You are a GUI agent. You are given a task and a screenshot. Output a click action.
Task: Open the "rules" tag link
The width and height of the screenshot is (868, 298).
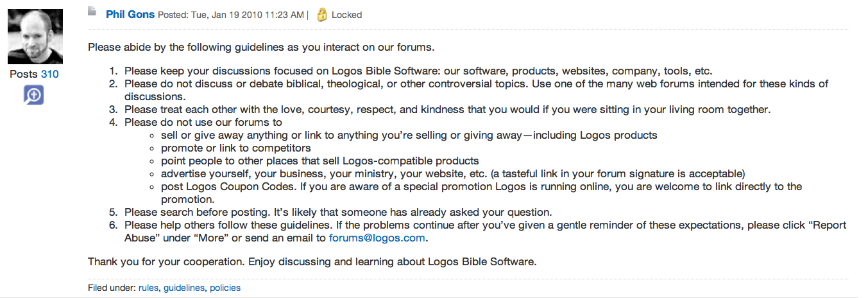148,288
